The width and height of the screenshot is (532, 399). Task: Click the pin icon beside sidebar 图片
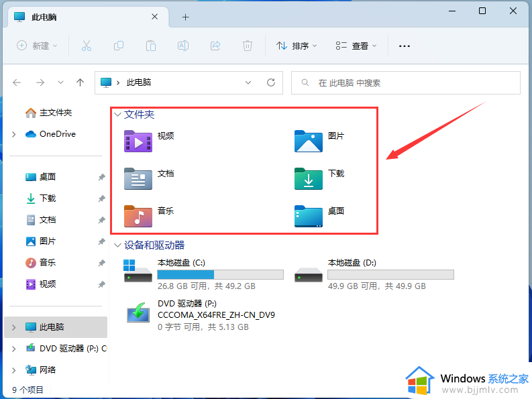(101, 241)
